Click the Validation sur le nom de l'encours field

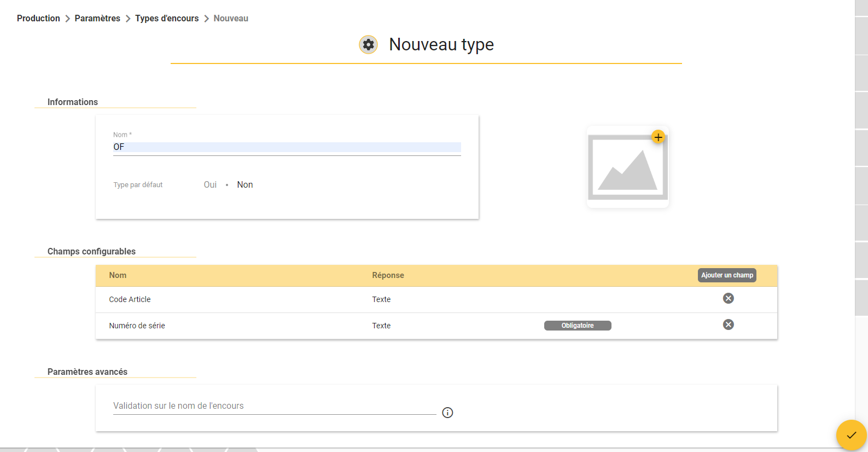point(275,406)
